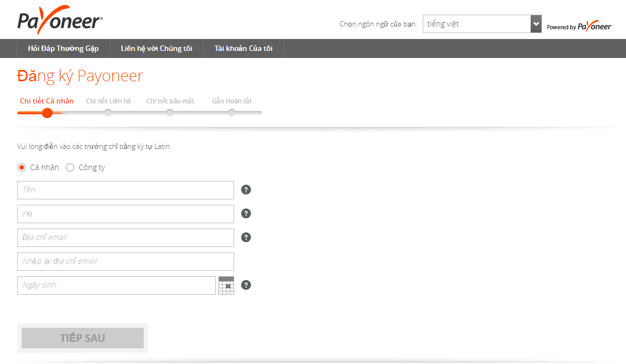Go to Gần Hoàn tất step
626x364 pixels.
coord(231,101)
